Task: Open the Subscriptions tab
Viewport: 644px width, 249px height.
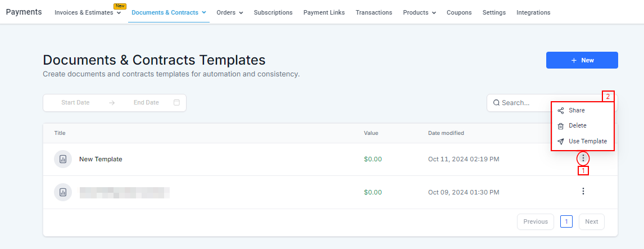Action: pos(273,12)
